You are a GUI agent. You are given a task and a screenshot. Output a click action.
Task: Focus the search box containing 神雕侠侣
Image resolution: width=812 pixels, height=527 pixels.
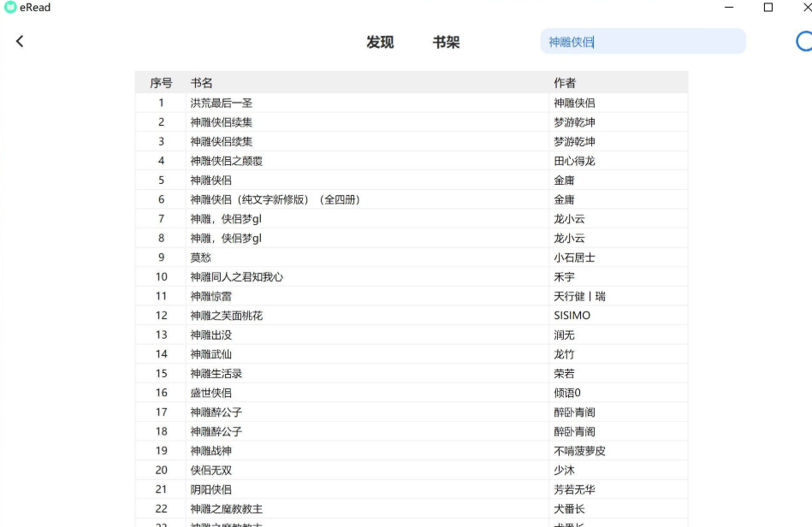pyautogui.click(x=643, y=41)
